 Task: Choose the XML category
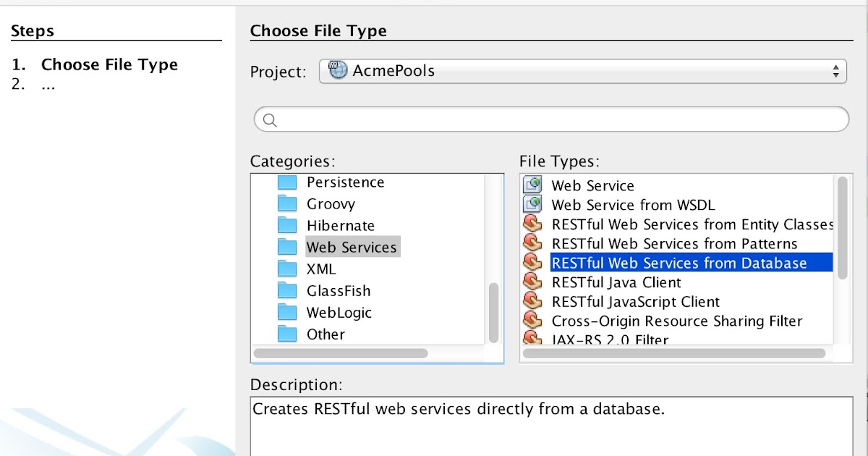click(x=321, y=269)
